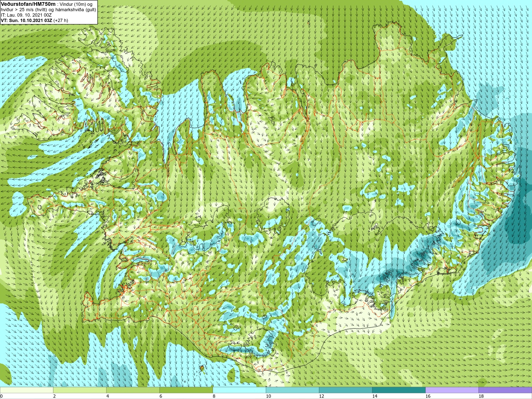Pick the light purple 16–18 m/s swatch

[452, 390]
